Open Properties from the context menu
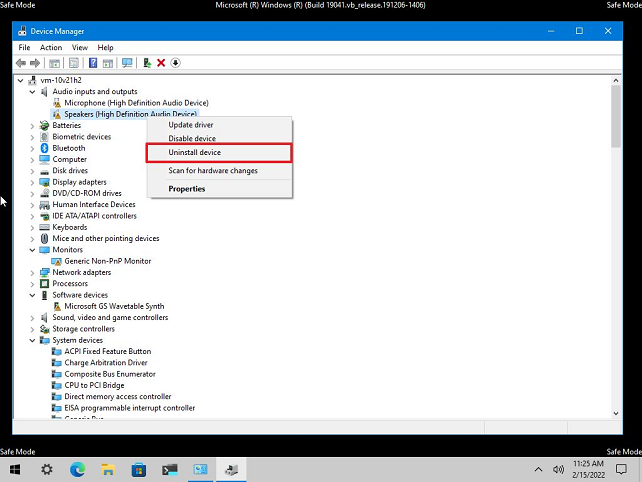This screenshot has height=482, width=642. pyautogui.click(x=219, y=189)
